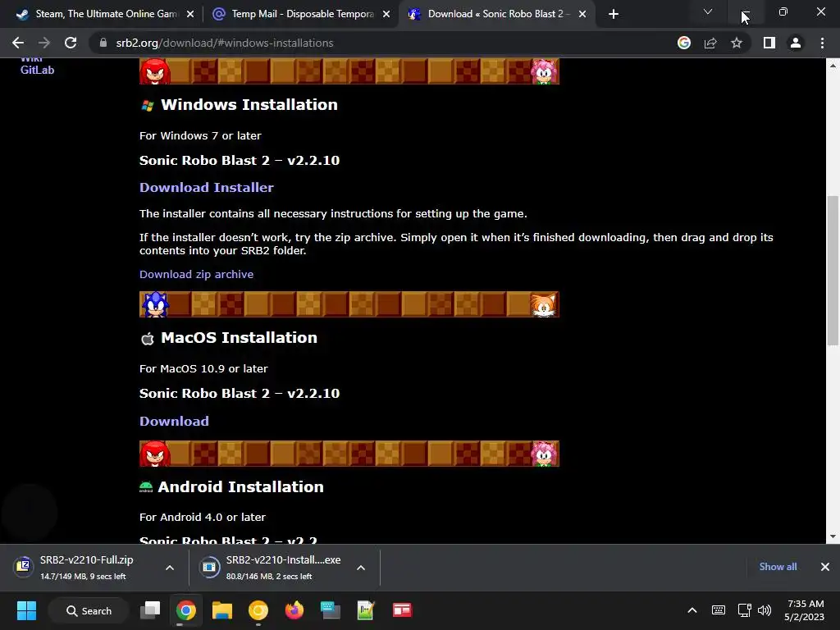The width and height of the screenshot is (840, 630).
Task: Open the Chrome side panel
Action: [x=769, y=43]
